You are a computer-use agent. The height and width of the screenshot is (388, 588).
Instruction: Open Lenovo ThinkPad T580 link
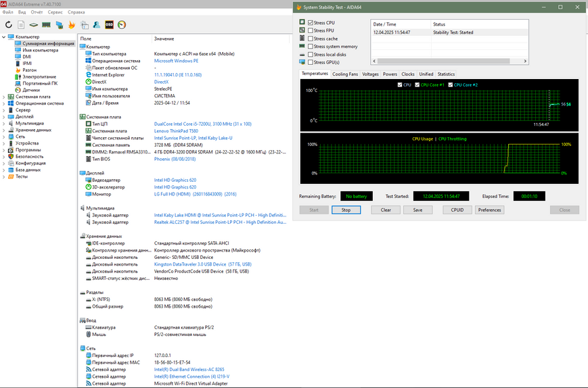(x=176, y=131)
